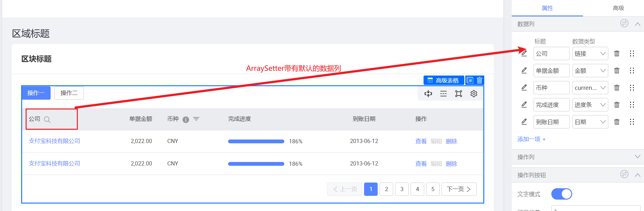Select the 高级表格 component tag
This screenshot has width=644, height=211.
444,80
